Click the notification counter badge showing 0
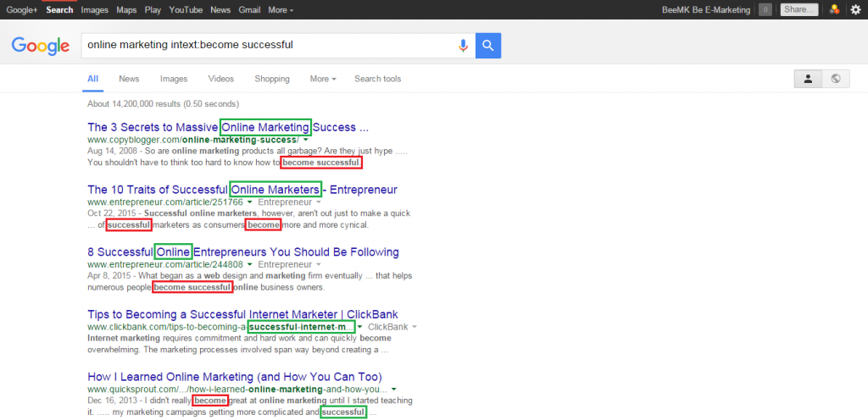Image resolution: width=868 pixels, height=420 pixels. [765, 9]
